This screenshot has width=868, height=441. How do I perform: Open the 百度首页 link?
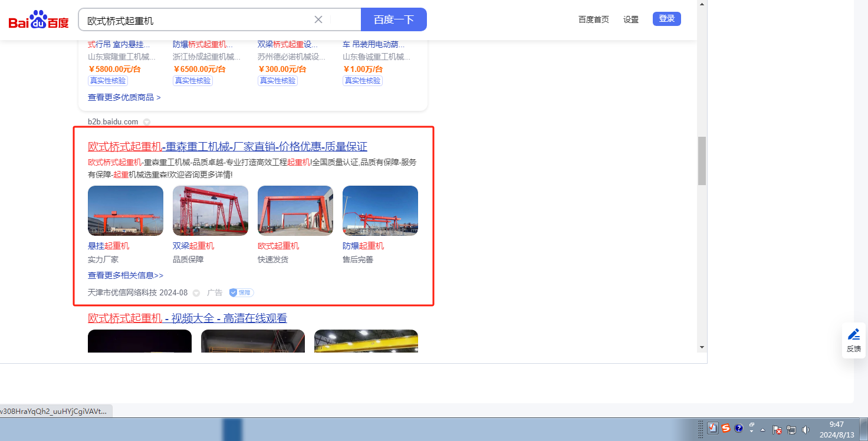(x=594, y=19)
